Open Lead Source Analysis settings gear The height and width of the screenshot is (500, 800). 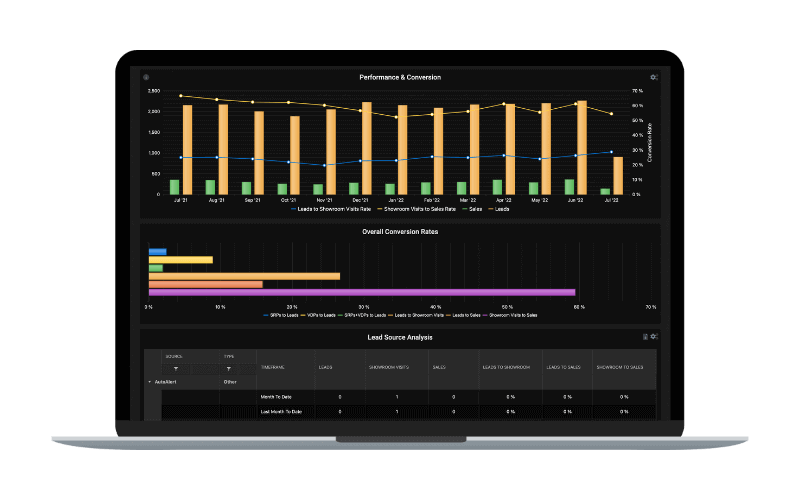tap(654, 337)
